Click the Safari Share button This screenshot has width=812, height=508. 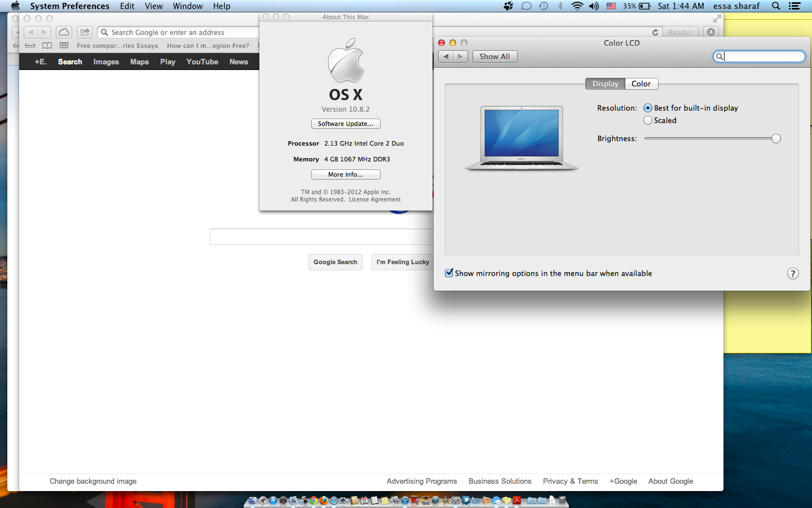(x=85, y=32)
